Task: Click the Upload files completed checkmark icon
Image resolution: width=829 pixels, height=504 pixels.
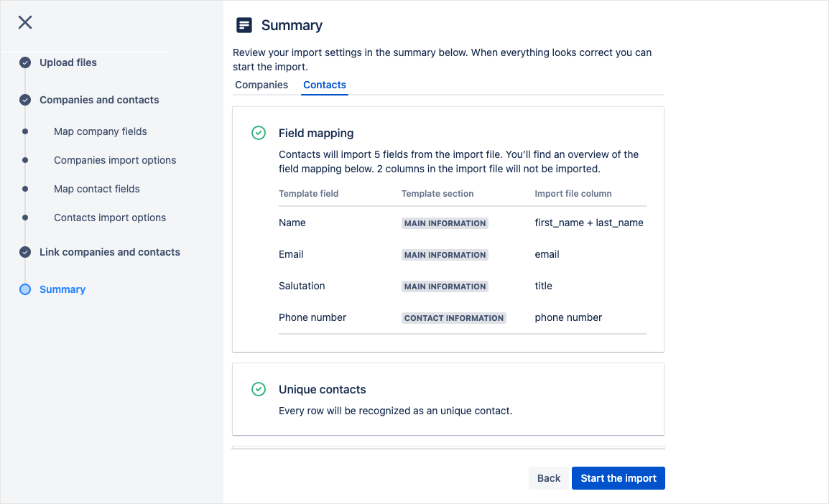Action: pos(25,62)
